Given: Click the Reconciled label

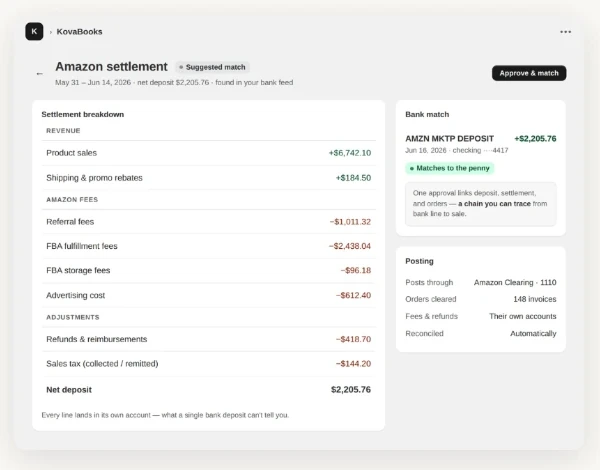Looking at the screenshot, I should 424,334.
